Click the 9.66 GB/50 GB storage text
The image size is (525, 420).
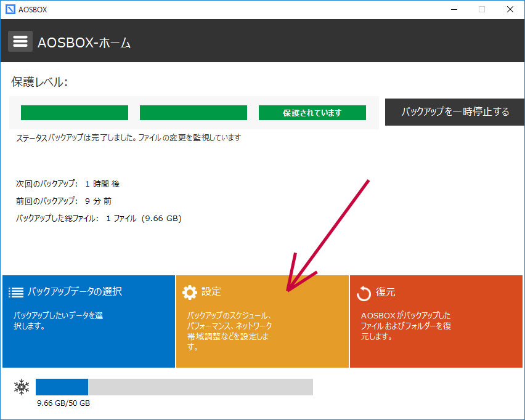tap(63, 403)
